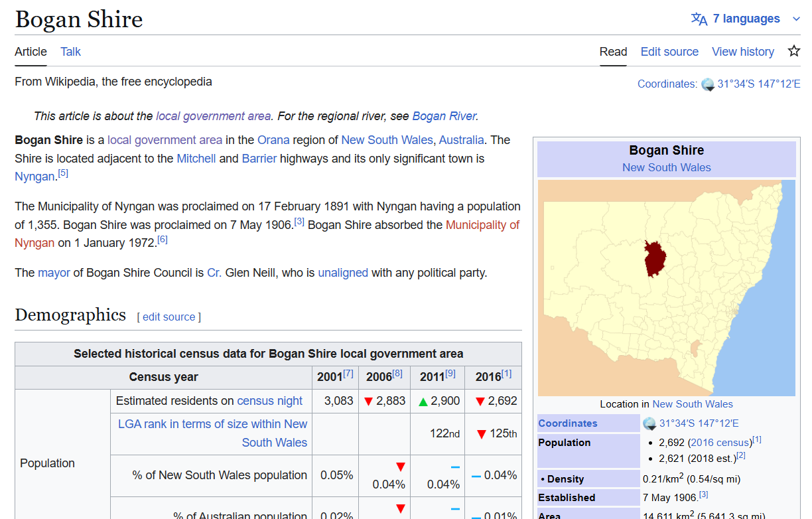812x519 pixels.
Task: Click the translate languages icon
Action: point(699,19)
